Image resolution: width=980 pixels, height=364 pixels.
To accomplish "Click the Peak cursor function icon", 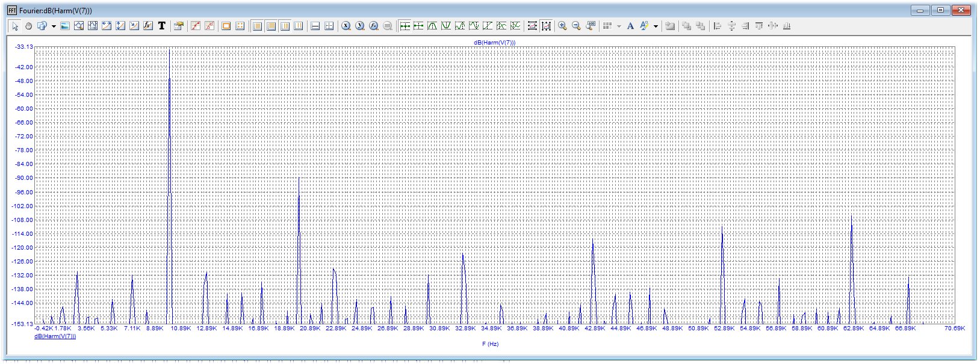I will 432,26.
